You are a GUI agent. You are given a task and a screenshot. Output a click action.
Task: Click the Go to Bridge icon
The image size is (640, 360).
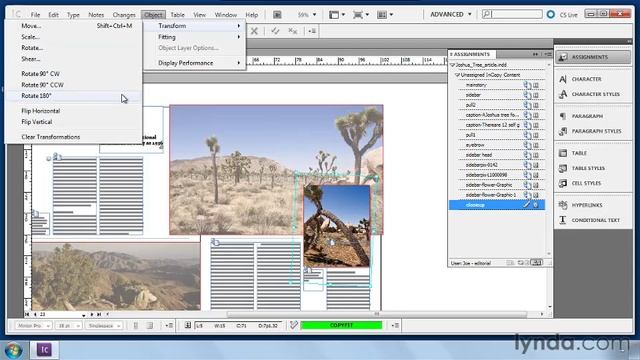(x=277, y=15)
